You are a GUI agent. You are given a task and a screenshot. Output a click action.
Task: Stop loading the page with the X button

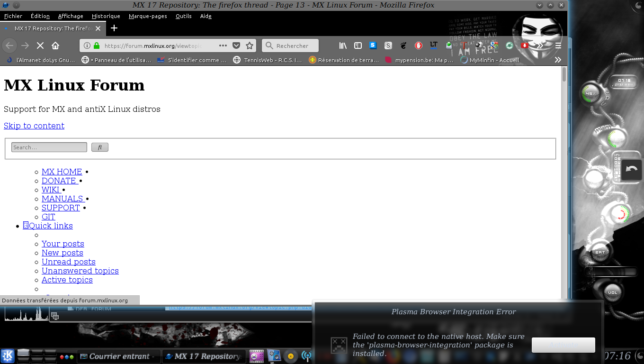40,45
